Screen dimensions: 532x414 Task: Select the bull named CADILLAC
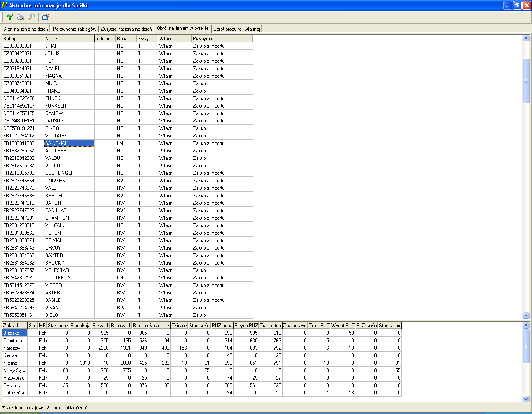pyautogui.click(x=69, y=211)
